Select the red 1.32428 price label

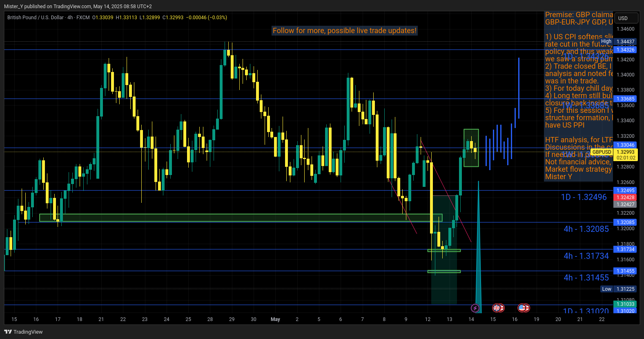(x=625, y=198)
